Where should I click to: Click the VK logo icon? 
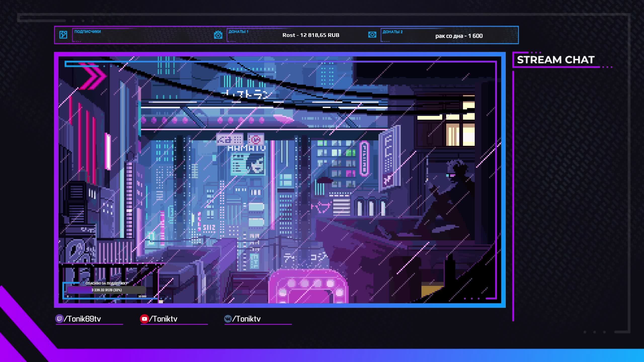coord(228,319)
